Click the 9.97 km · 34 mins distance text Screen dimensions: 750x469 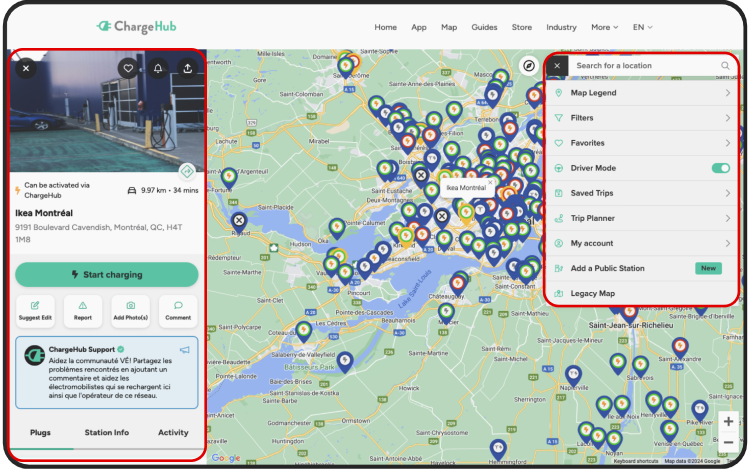click(169, 190)
